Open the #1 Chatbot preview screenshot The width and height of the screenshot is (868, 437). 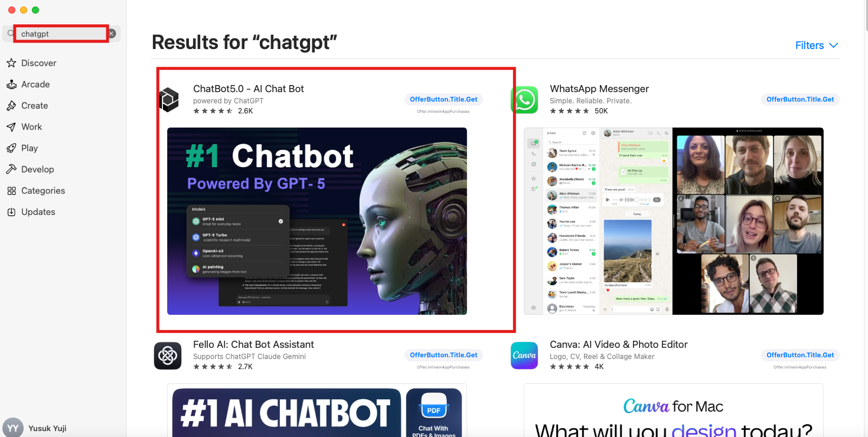coord(317,221)
